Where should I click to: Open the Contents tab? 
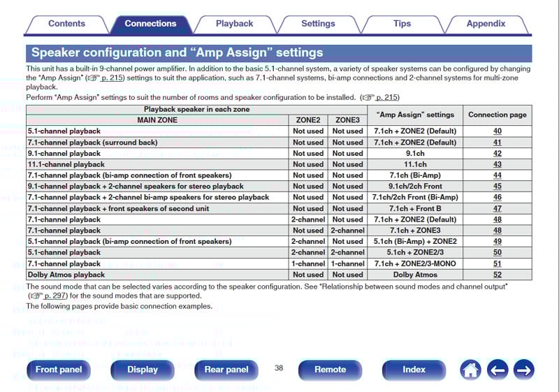pos(67,24)
